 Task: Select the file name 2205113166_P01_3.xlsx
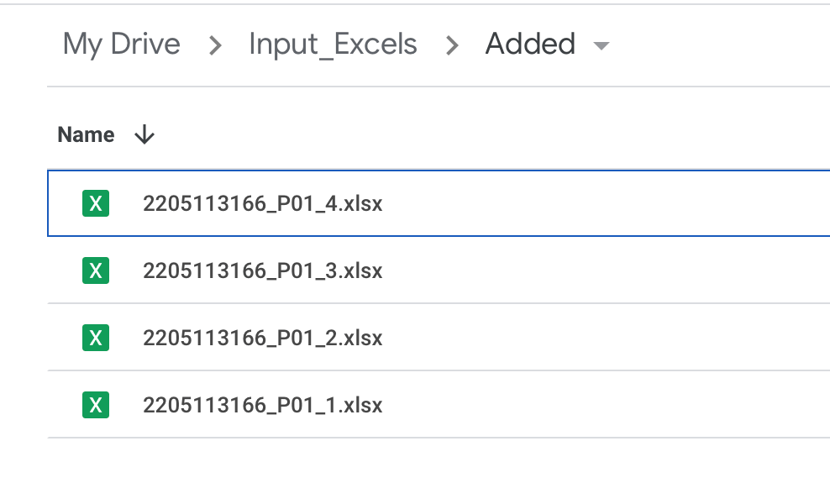263,270
